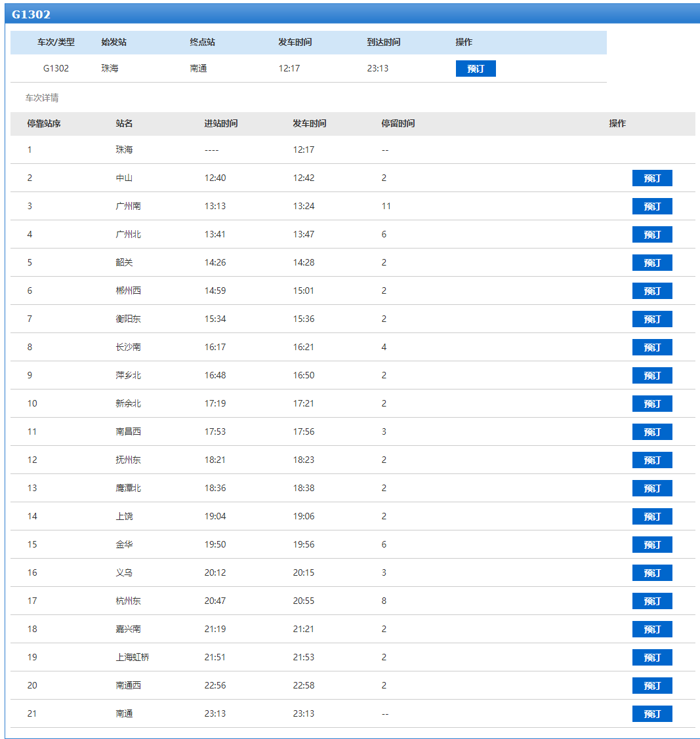
Task: Select the 衡阳东 station name
Action: click(128, 319)
